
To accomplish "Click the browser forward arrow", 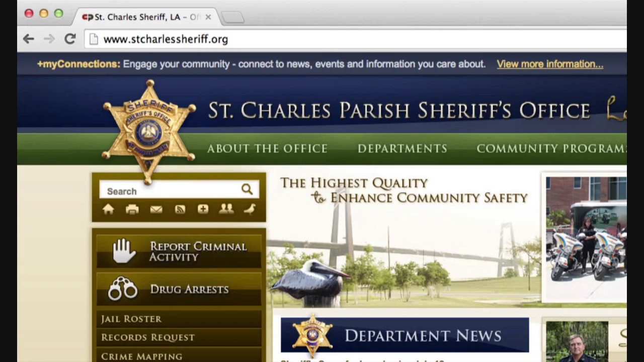I will click(49, 39).
